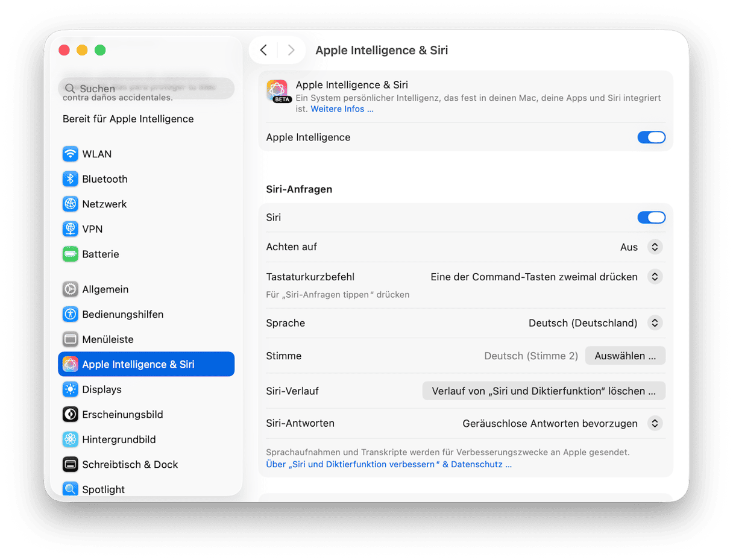Click the Spotlight magnifier icon

coord(71,489)
